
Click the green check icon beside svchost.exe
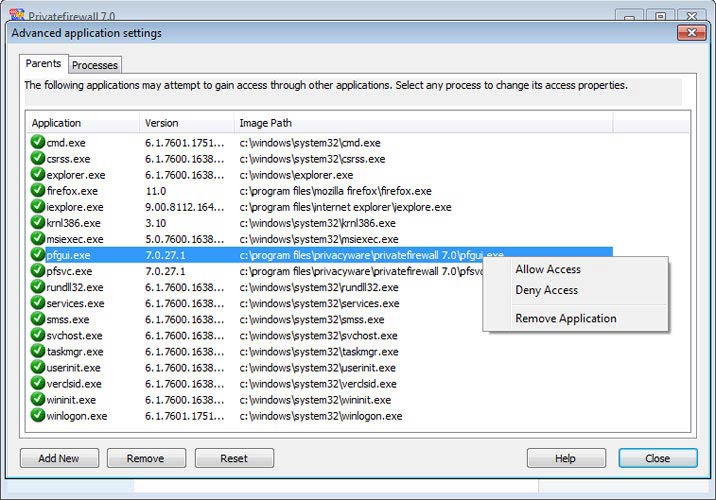[x=37, y=335]
